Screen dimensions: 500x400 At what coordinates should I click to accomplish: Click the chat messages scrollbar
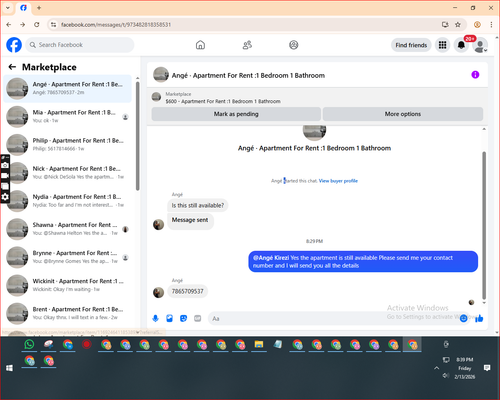tap(484, 225)
